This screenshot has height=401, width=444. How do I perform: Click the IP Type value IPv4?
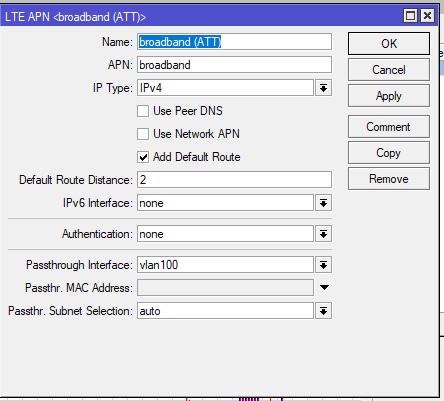pos(225,88)
